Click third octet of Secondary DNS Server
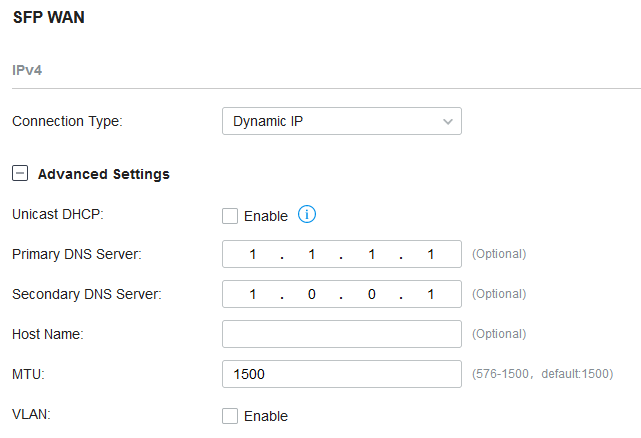 371,294
